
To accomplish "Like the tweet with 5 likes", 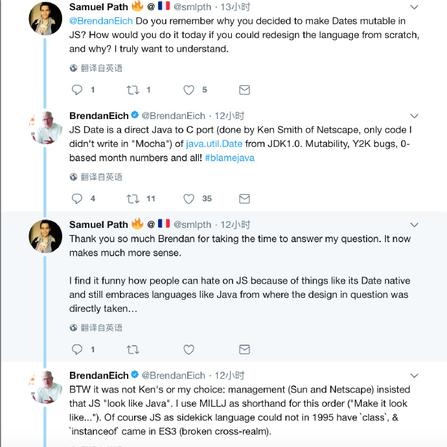I will [x=189, y=90].
